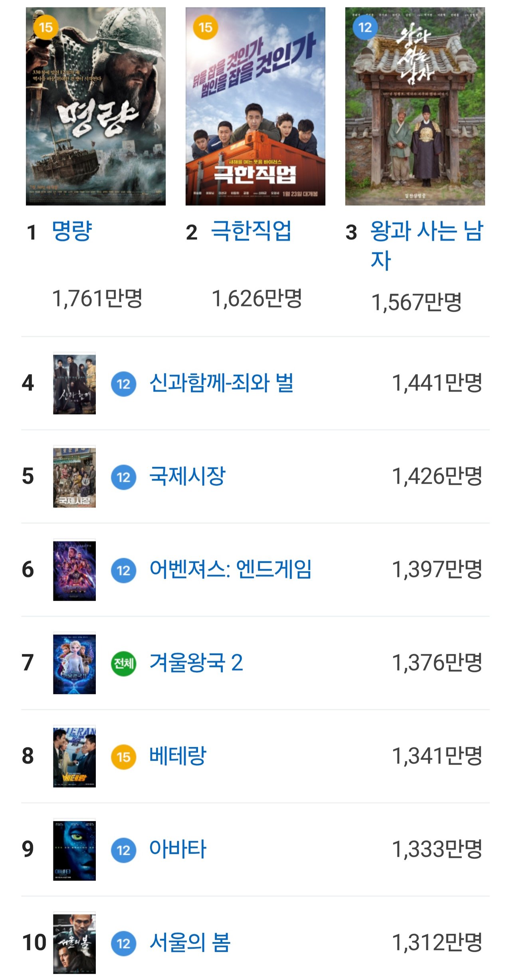This screenshot has width=511, height=980.
Task: Open the 베테랑 title link
Action: 178,756
